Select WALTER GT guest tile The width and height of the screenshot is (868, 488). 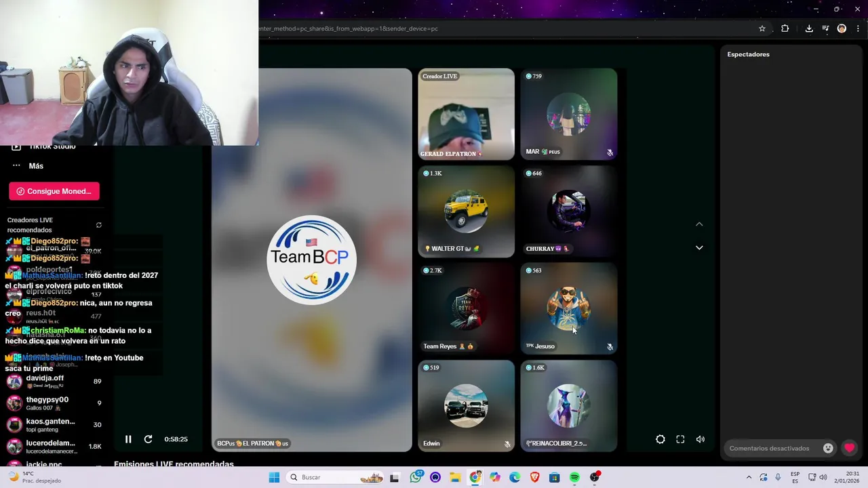pos(466,211)
